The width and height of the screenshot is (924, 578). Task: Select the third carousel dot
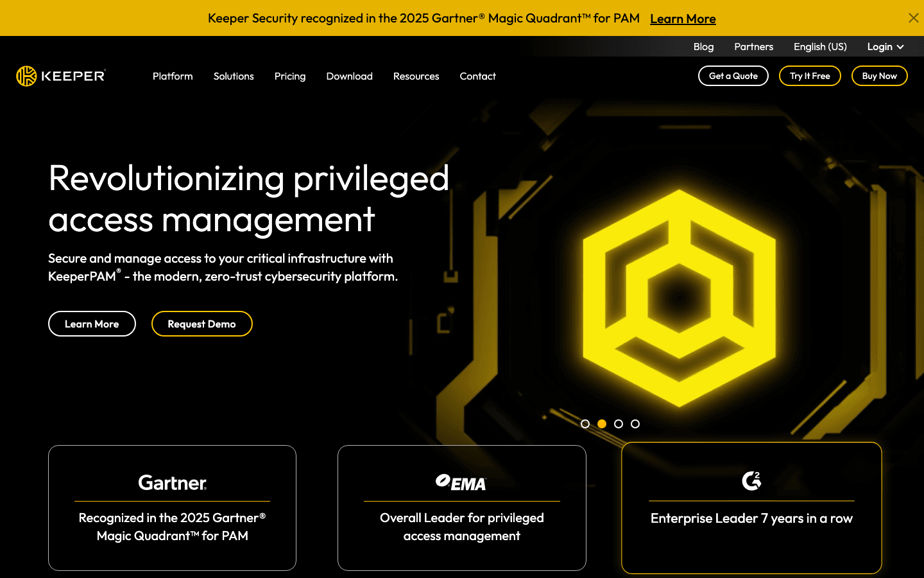click(619, 424)
